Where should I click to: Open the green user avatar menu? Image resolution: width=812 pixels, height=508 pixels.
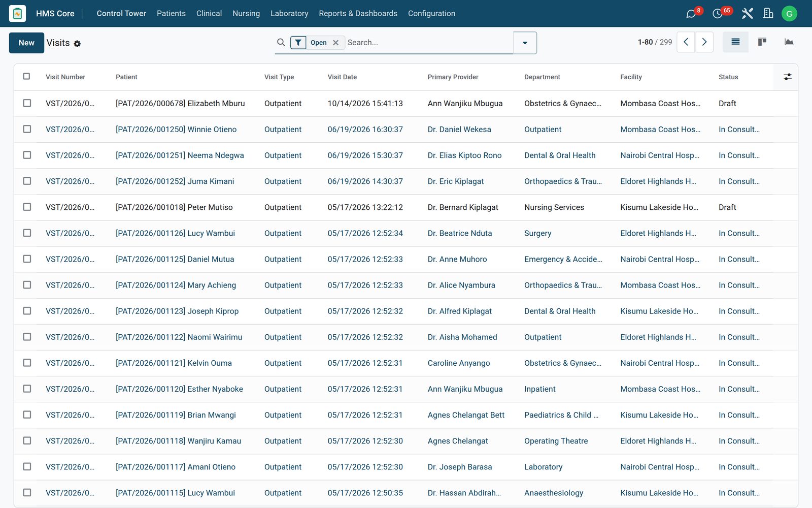[x=789, y=14]
